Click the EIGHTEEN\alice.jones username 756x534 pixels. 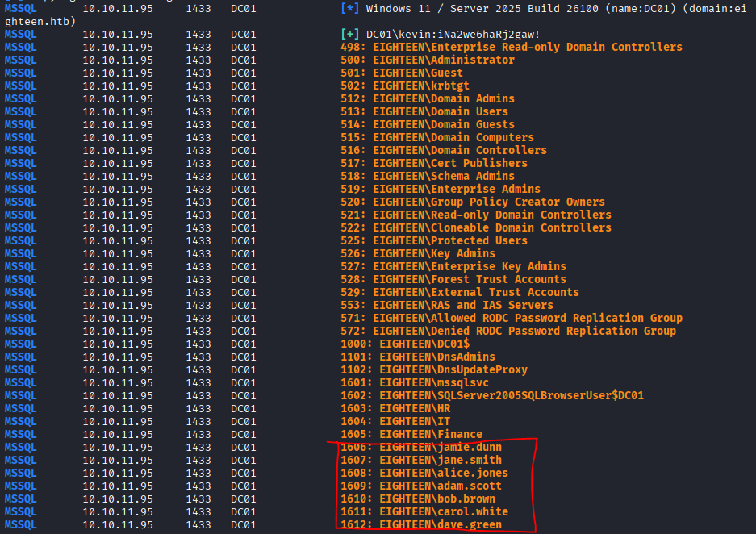pyautogui.click(x=434, y=474)
